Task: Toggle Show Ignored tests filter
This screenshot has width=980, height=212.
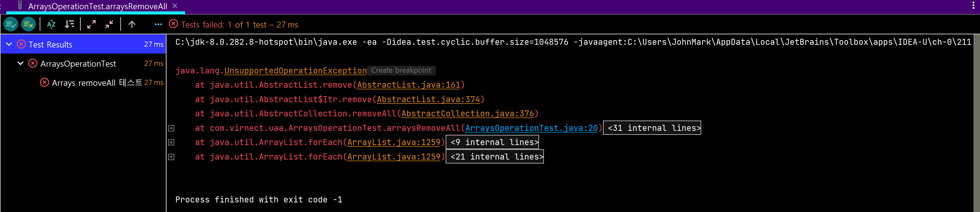Action: (x=28, y=25)
